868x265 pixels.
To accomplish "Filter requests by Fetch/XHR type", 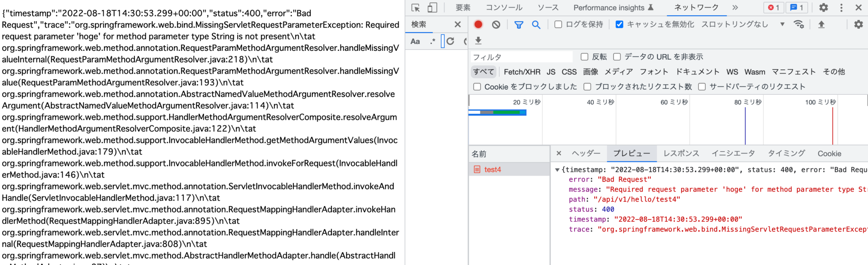I will coord(522,72).
